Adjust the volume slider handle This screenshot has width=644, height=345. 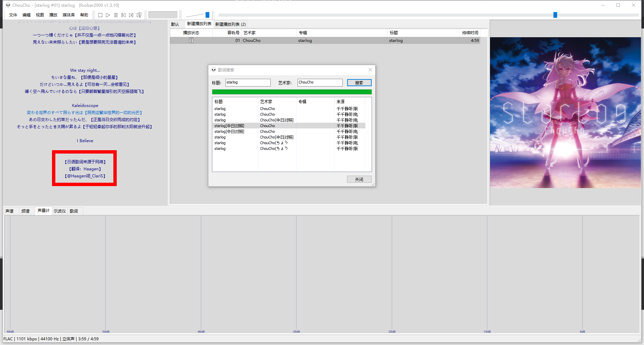pos(207,15)
